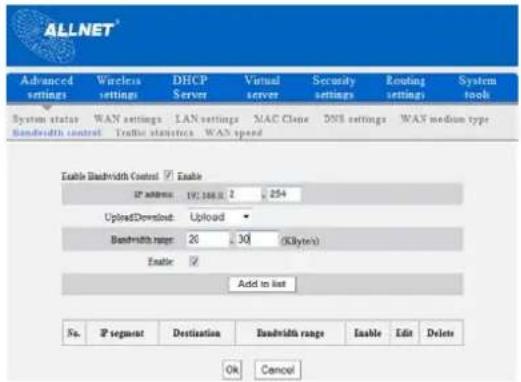The height and width of the screenshot is (382, 521).
Task: Toggle the Enable Bandwidth Control checkbox
Action: tap(169, 175)
